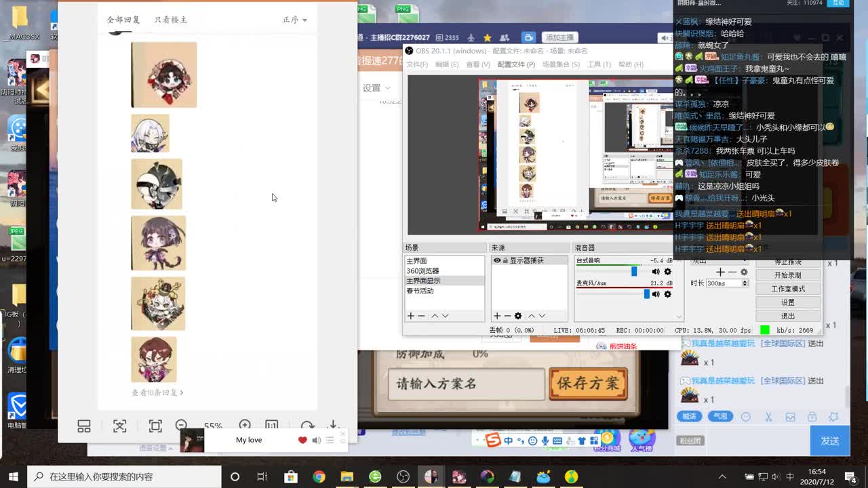Download the image with the arrow icon
The height and width of the screenshot is (488, 868).
pyautogui.click(x=333, y=426)
